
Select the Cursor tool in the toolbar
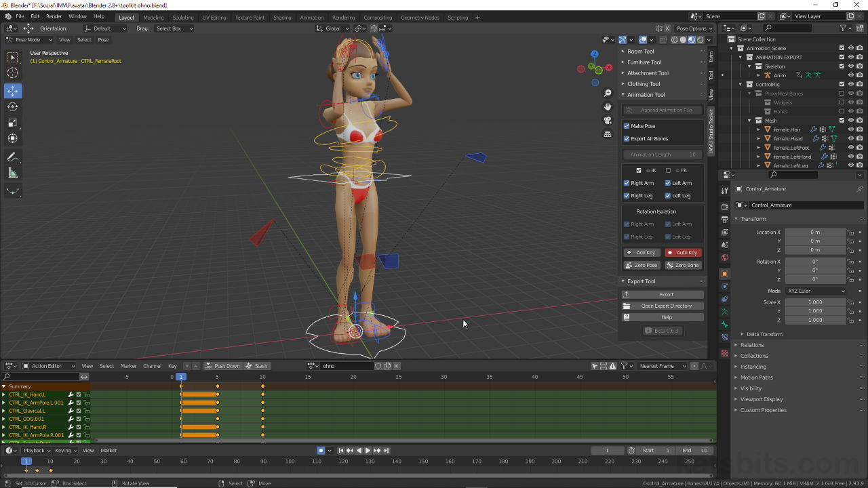tap(13, 73)
